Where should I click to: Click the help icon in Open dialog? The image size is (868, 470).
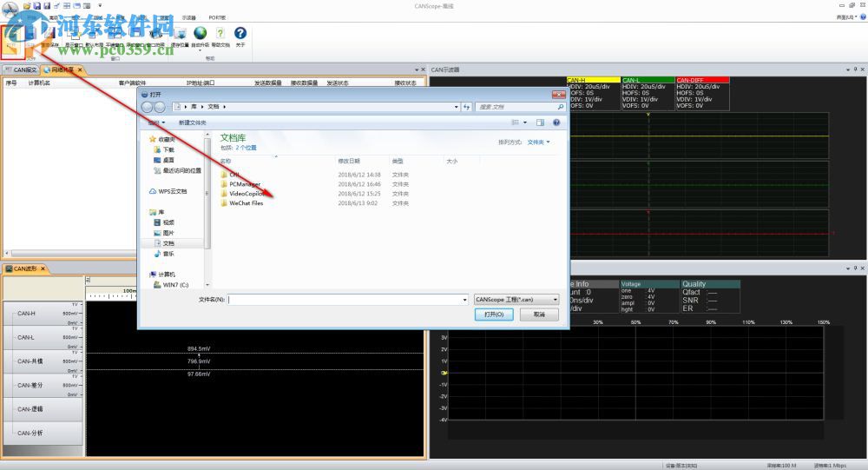(x=557, y=122)
